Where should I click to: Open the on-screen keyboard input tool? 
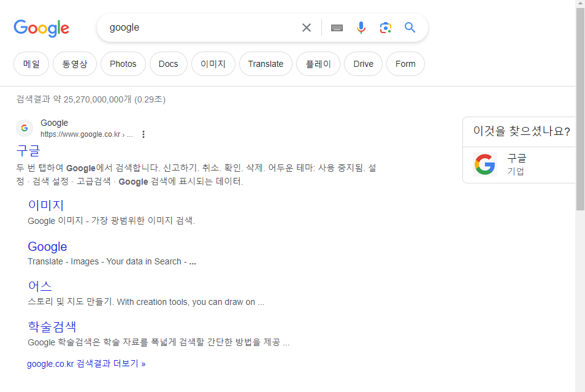[x=337, y=28]
